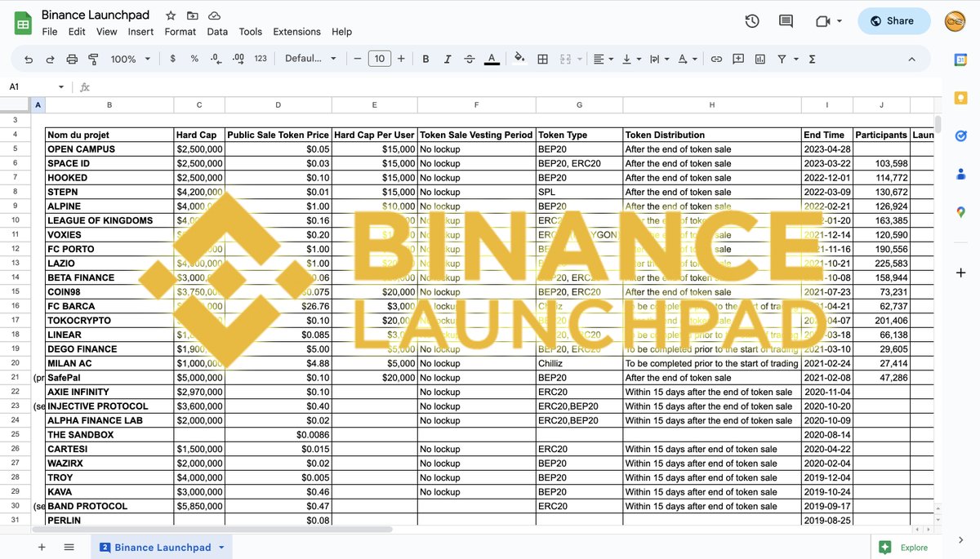Get add-ons with side panel plus
Viewport: 980px width, 559px height.
click(x=960, y=273)
